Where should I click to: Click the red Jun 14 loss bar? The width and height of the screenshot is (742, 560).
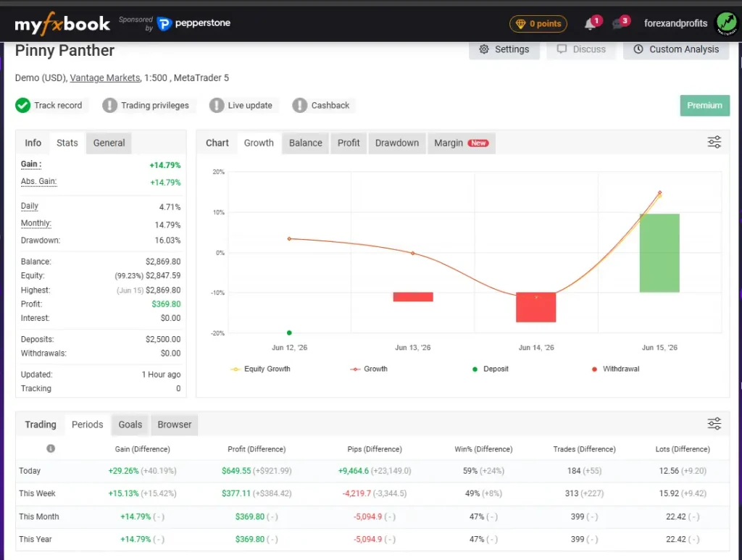pyautogui.click(x=535, y=307)
